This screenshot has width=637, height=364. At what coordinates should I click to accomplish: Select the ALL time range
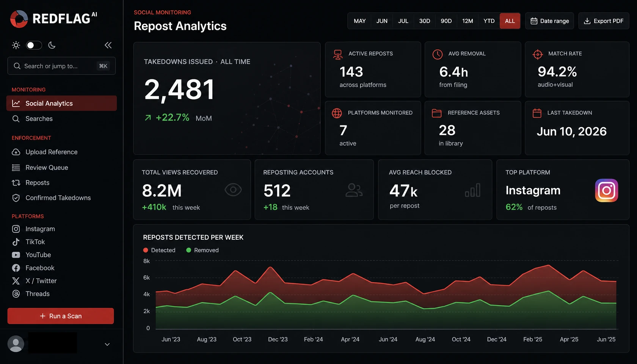[510, 21]
